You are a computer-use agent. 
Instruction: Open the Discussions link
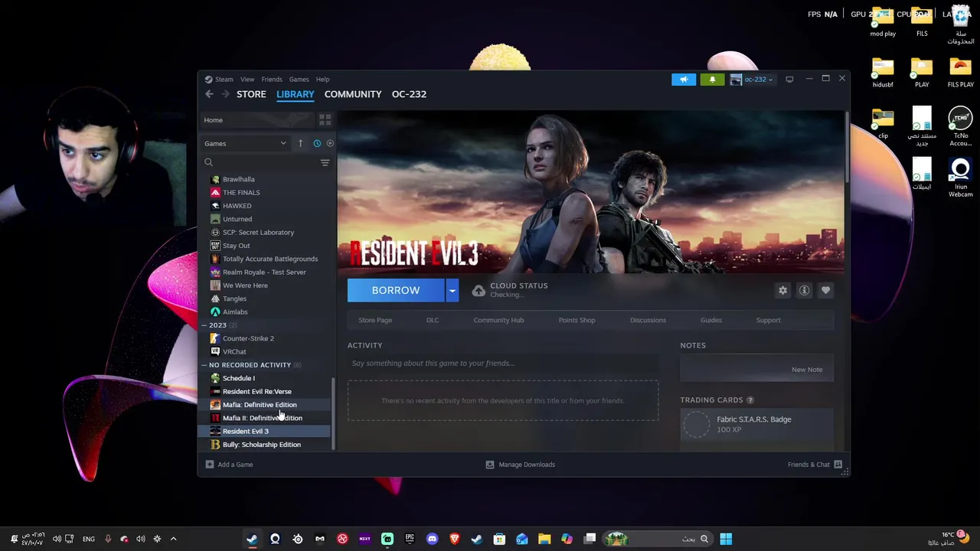point(648,320)
